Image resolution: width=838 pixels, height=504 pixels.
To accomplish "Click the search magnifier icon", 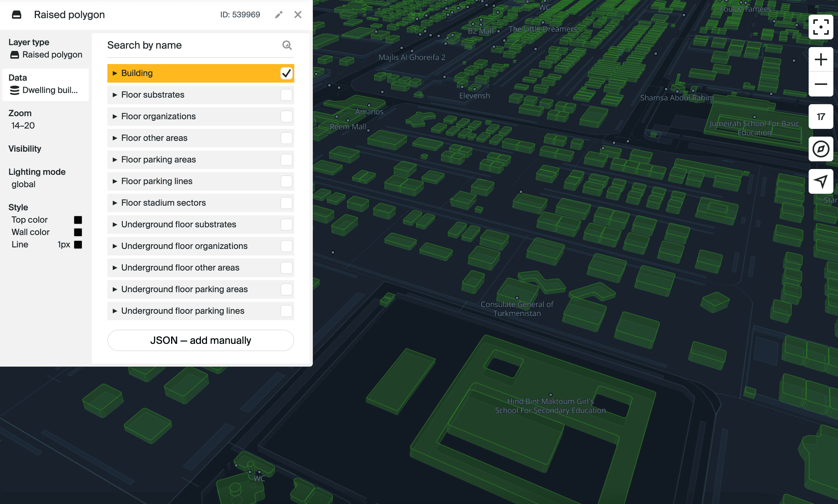I will coord(287,45).
